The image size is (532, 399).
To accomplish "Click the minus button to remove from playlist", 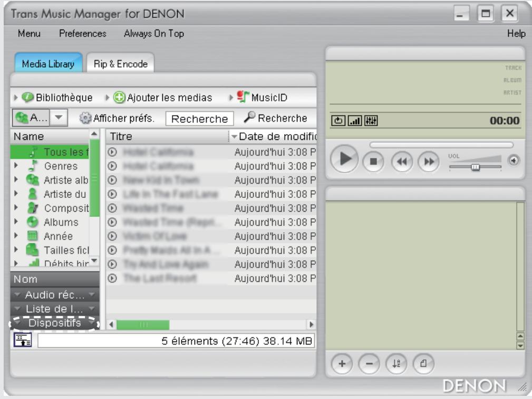I will [369, 364].
